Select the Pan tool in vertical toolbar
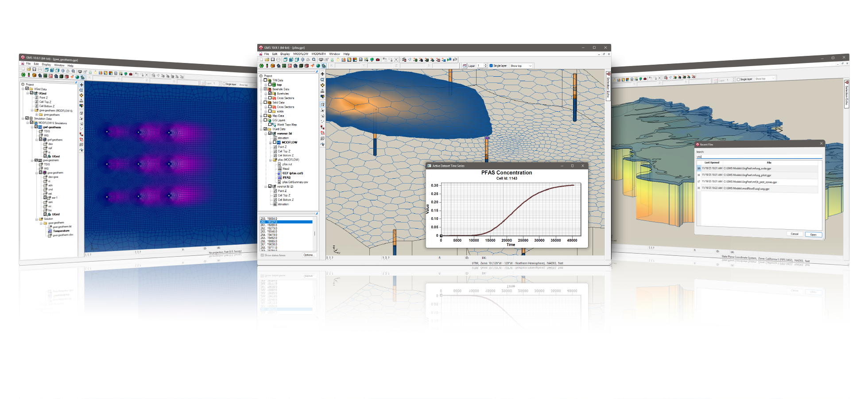 pos(322,74)
